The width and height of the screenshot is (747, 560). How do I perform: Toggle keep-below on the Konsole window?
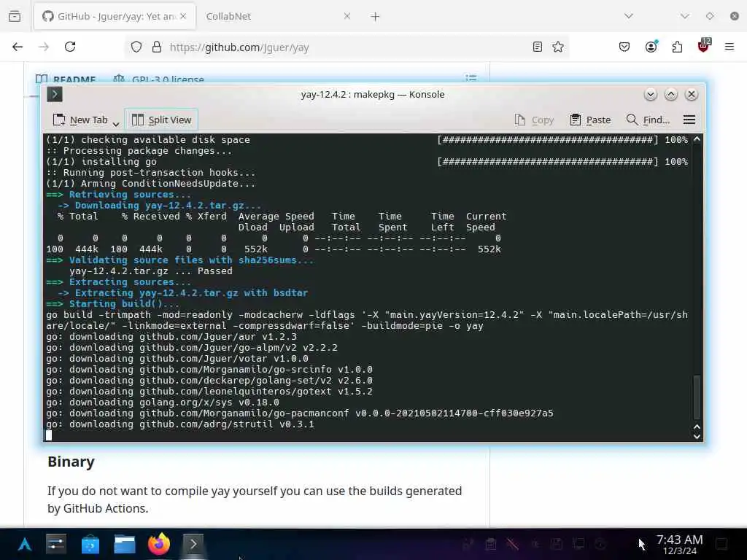(x=650, y=94)
